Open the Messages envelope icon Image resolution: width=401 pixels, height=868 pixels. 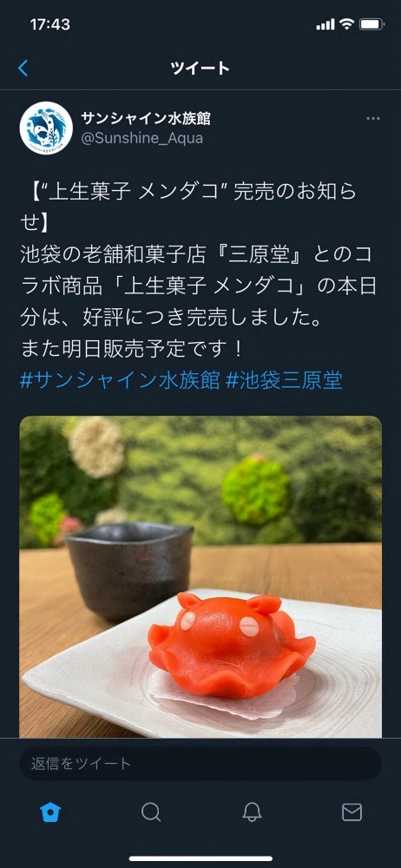pyautogui.click(x=352, y=812)
